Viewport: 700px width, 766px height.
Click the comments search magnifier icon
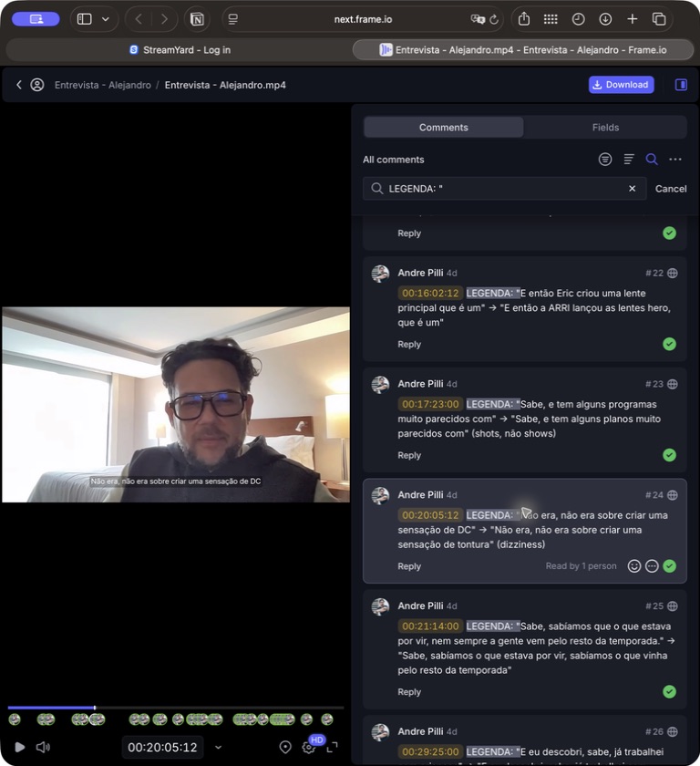[652, 160]
